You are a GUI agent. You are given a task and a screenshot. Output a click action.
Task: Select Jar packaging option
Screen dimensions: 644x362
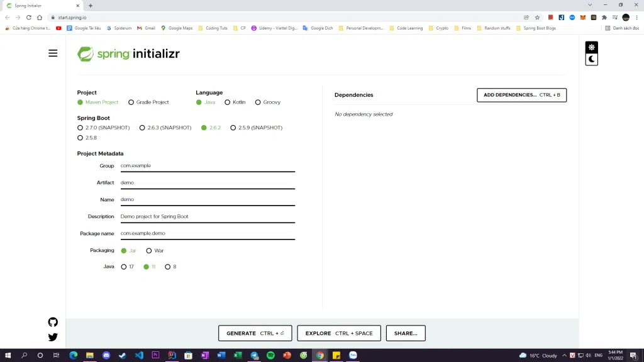click(x=128, y=250)
